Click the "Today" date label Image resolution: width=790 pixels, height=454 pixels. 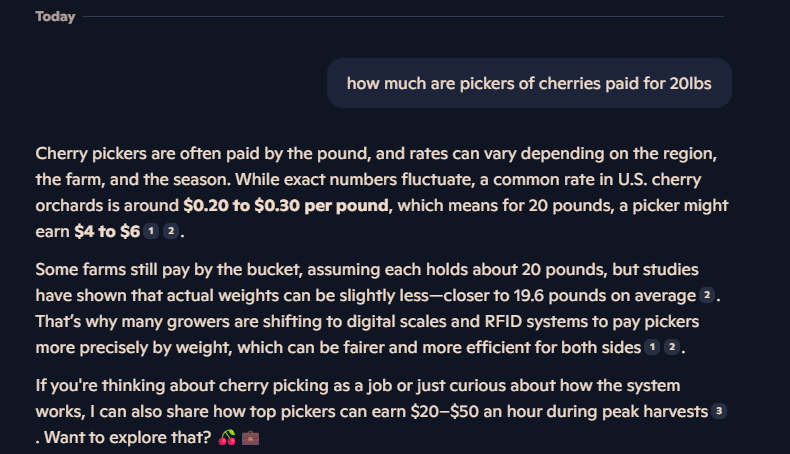click(x=55, y=16)
